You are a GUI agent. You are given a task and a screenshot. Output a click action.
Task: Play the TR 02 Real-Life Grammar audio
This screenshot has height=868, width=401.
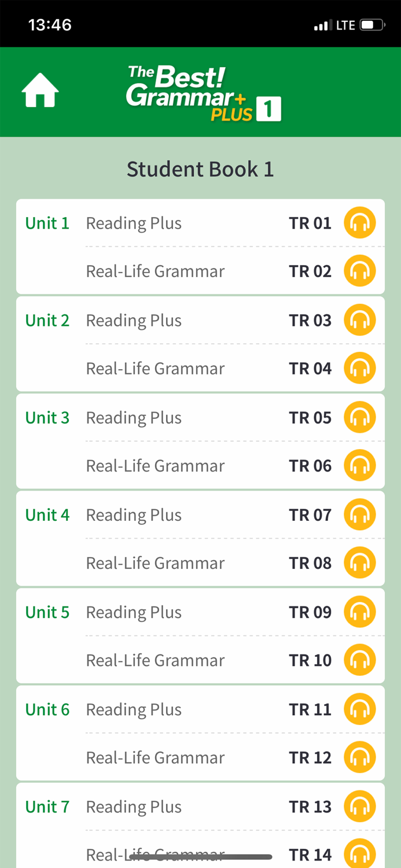tap(359, 270)
